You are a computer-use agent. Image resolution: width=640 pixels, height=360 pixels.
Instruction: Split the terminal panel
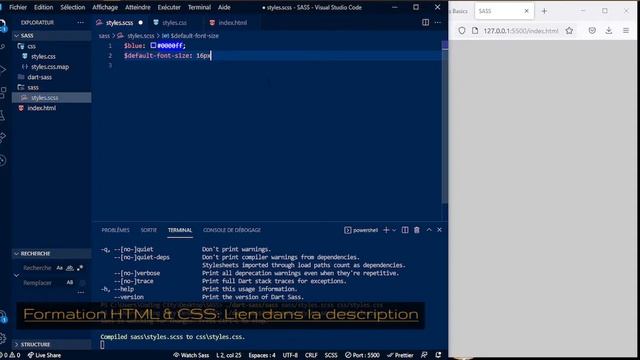click(x=405, y=230)
